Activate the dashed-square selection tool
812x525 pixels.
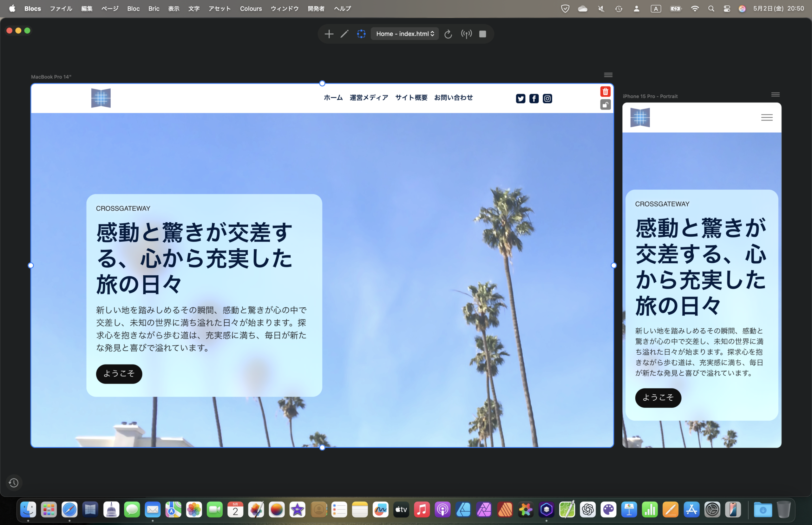[x=361, y=34]
